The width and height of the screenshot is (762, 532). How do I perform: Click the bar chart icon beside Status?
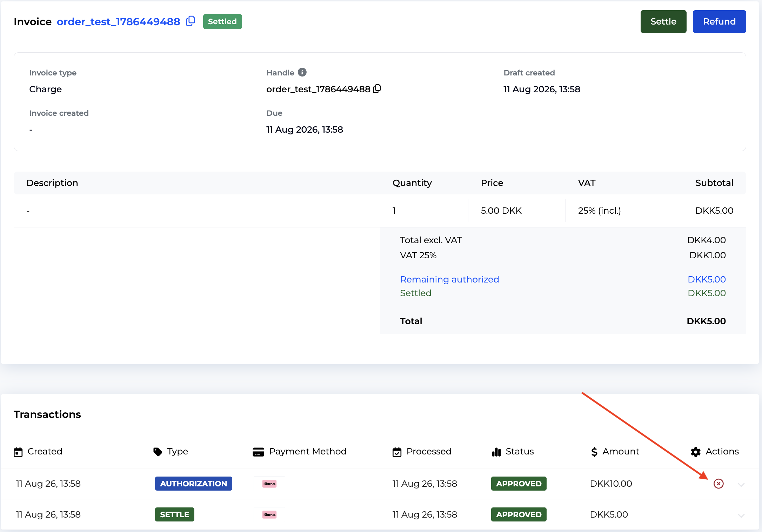click(x=496, y=452)
